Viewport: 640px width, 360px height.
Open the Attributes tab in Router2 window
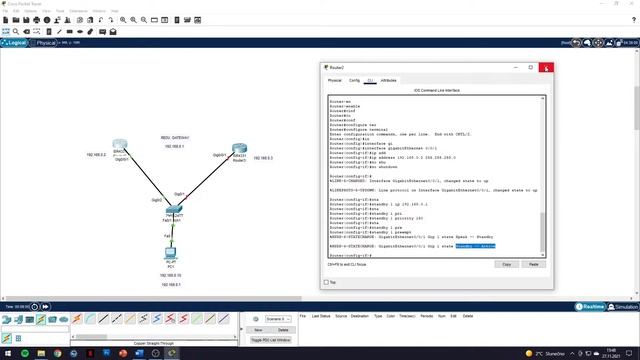pyautogui.click(x=388, y=80)
